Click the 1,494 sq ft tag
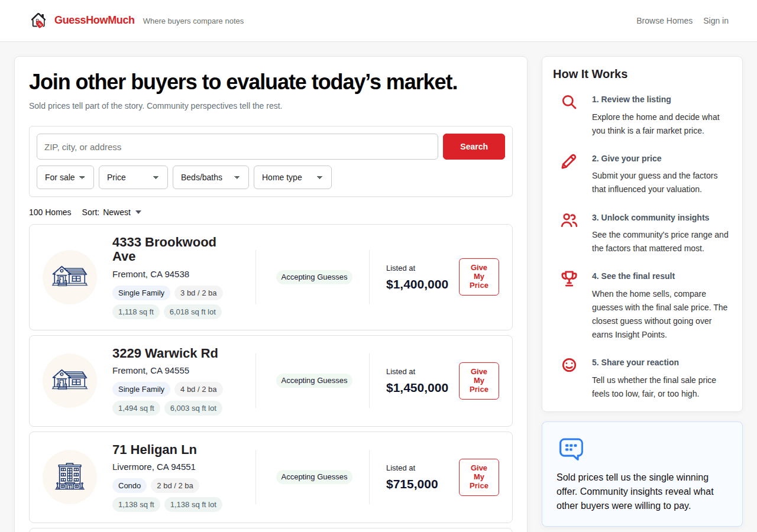757x532 pixels. pyautogui.click(x=136, y=408)
